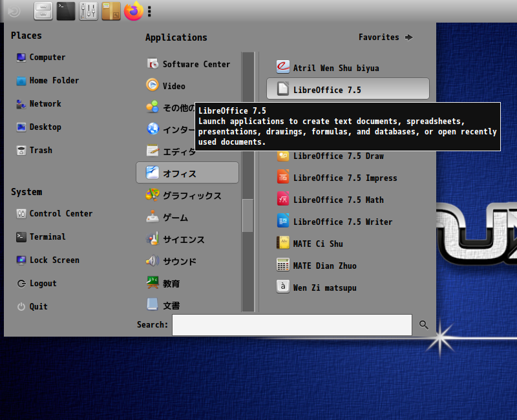Screen dimensions: 517x420
Task: Open the mixer settings panel icon
Action: coord(89,11)
